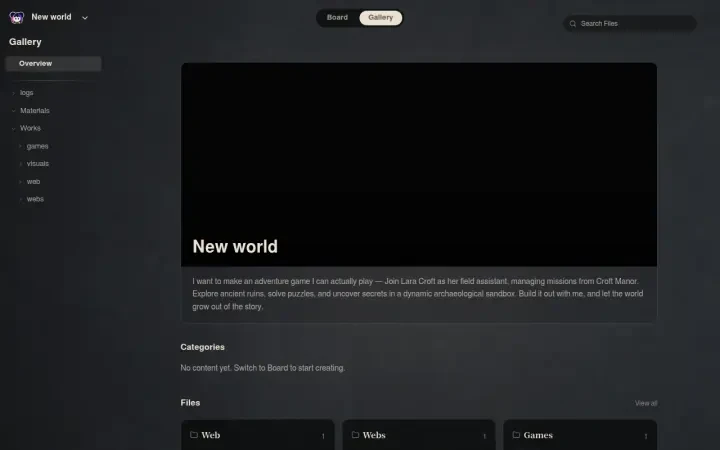Open the logs tree item

(x=27, y=93)
